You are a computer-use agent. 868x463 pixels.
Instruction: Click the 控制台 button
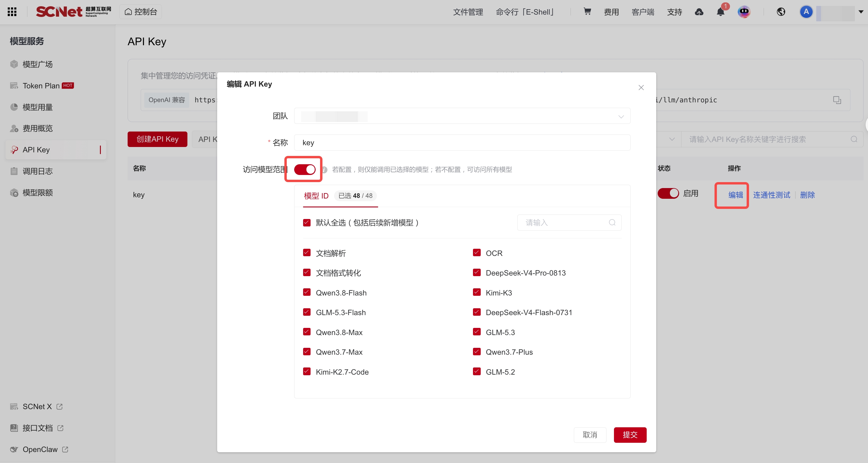[x=140, y=12]
